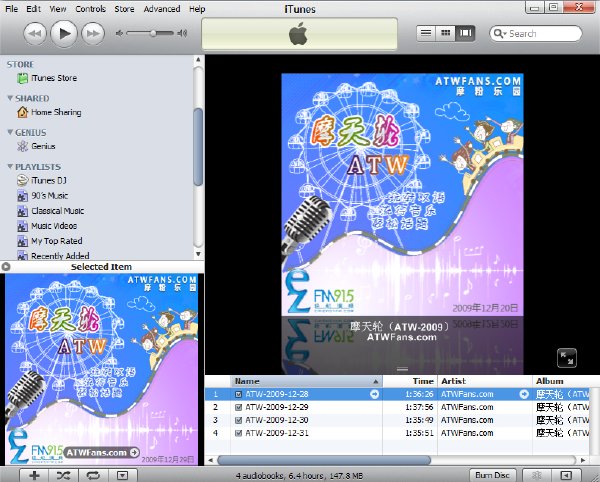
Task: Switch to list view
Action: (426, 33)
